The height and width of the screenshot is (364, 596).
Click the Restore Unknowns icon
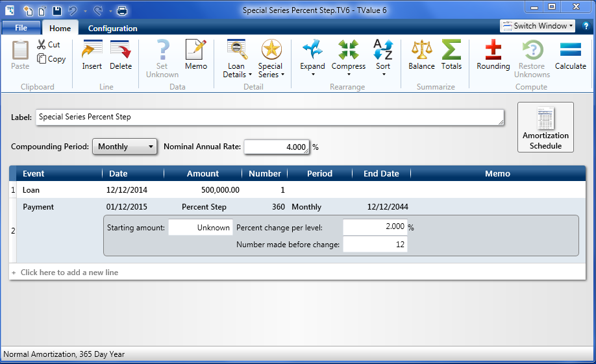[x=532, y=59]
